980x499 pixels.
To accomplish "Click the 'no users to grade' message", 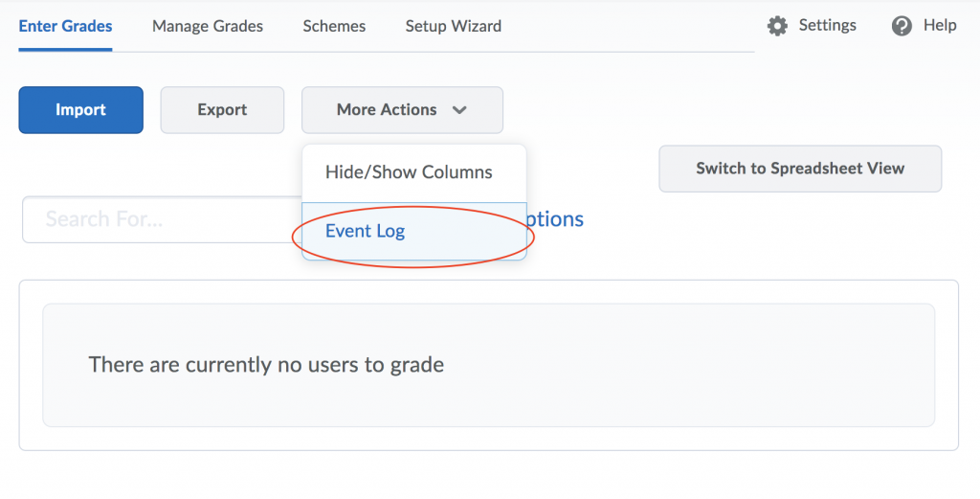I will (266, 365).
